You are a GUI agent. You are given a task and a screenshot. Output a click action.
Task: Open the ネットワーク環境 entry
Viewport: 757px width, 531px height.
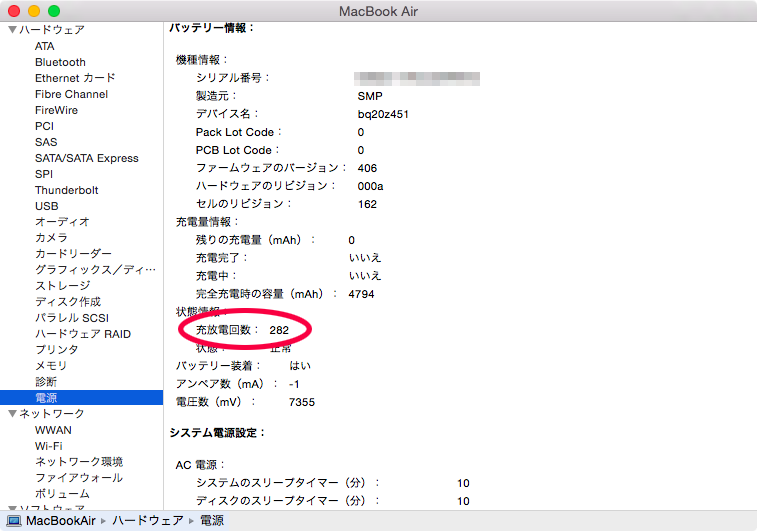tap(79, 462)
